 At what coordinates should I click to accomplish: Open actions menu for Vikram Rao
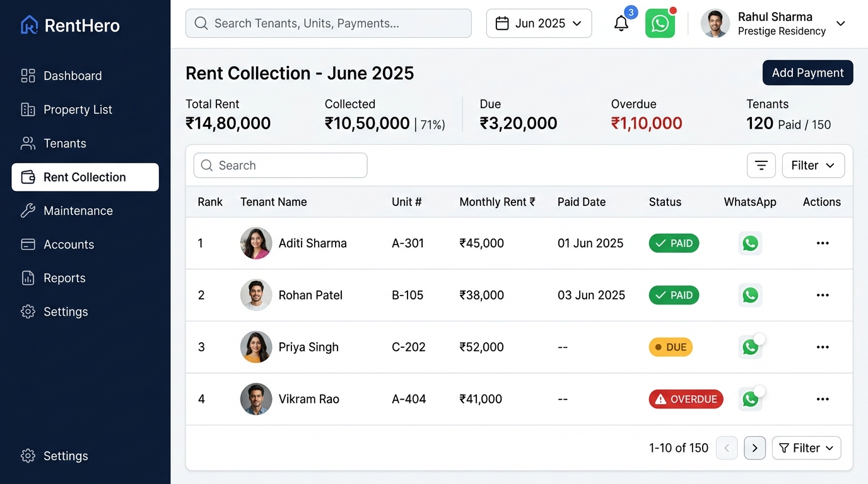coord(823,399)
